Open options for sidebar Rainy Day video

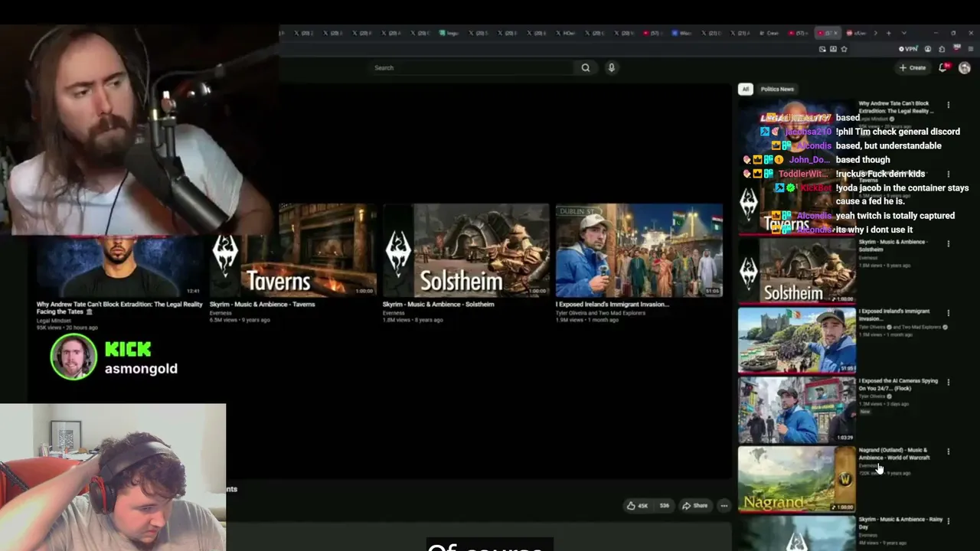click(948, 521)
